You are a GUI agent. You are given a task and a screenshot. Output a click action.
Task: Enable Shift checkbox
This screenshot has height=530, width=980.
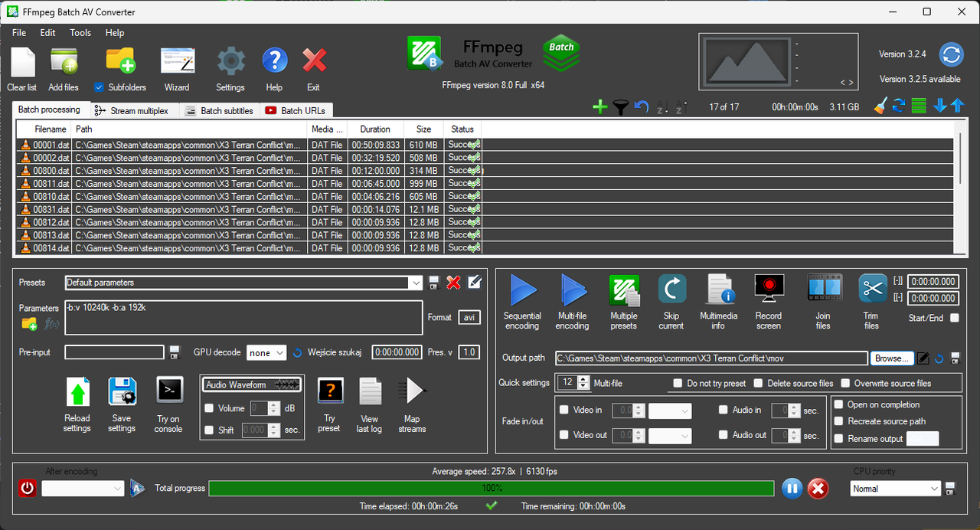pyautogui.click(x=209, y=430)
